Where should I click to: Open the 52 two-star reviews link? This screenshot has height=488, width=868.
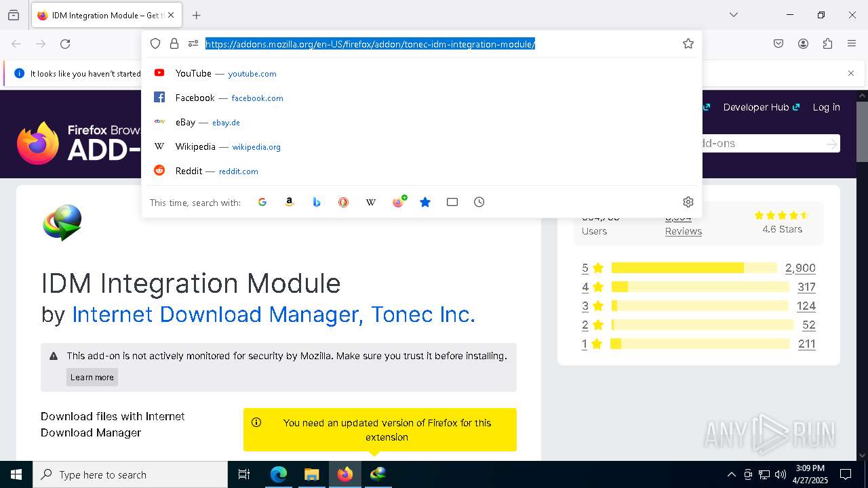[x=808, y=325]
